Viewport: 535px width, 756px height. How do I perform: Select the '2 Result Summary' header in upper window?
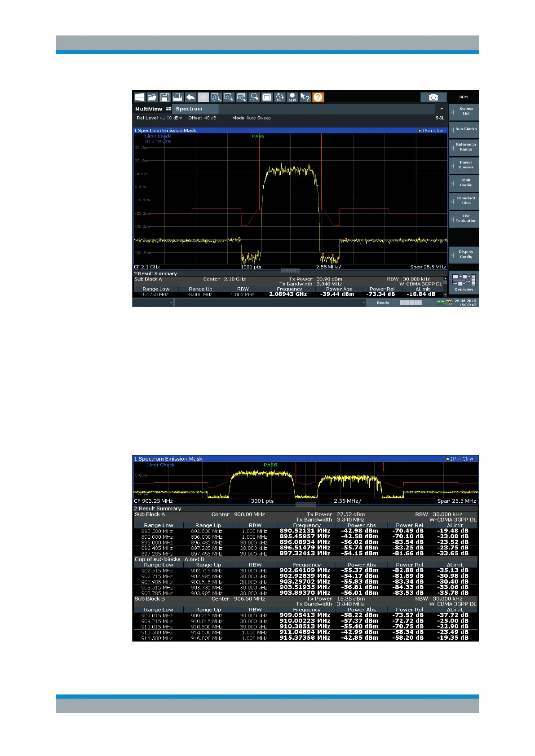click(x=155, y=274)
